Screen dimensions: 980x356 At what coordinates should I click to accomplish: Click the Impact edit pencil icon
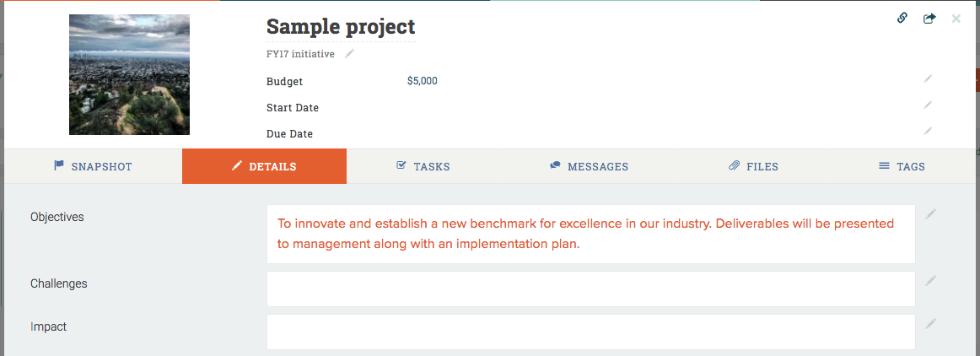click(x=930, y=324)
